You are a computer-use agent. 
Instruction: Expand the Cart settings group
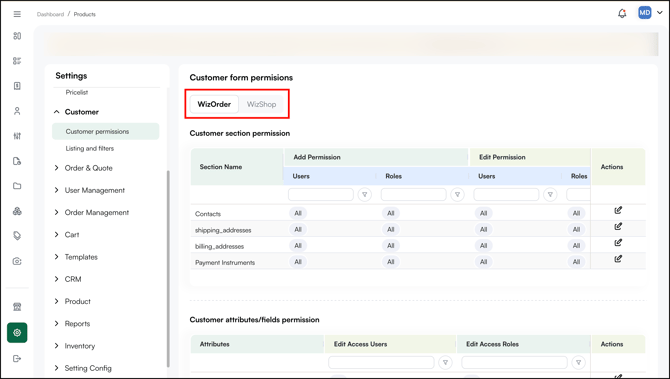point(68,235)
